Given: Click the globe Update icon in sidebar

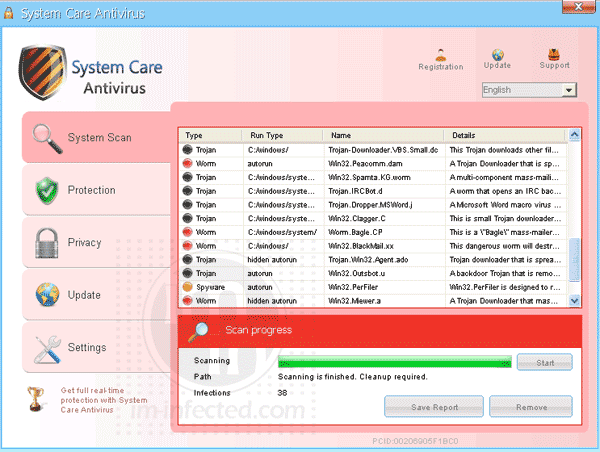Looking at the screenshot, I should (x=47, y=295).
